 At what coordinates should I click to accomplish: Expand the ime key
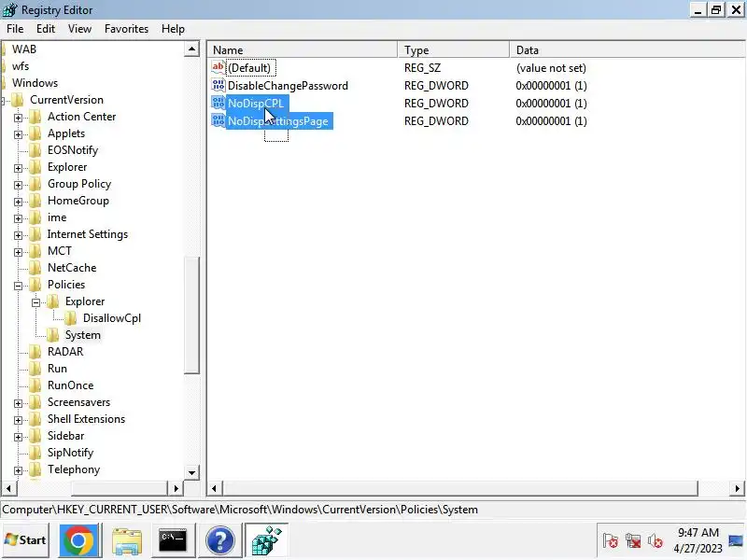(x=18, y=218)
